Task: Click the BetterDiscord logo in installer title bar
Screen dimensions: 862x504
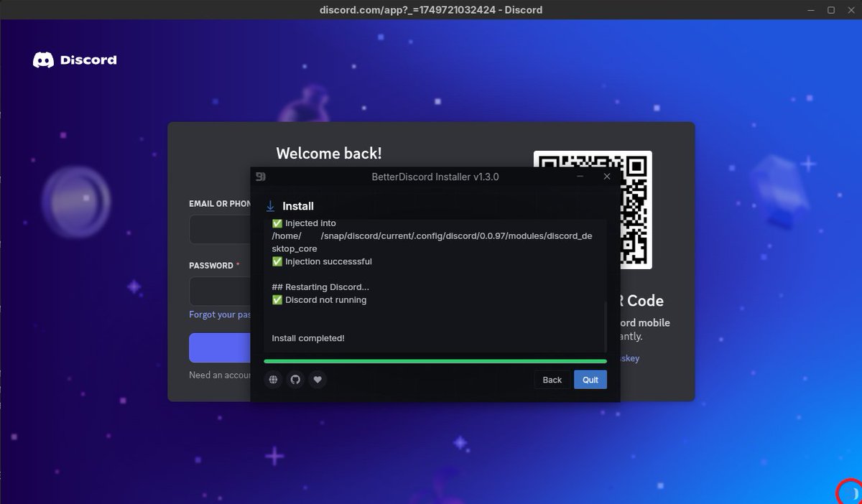Action: click(261, 177)
